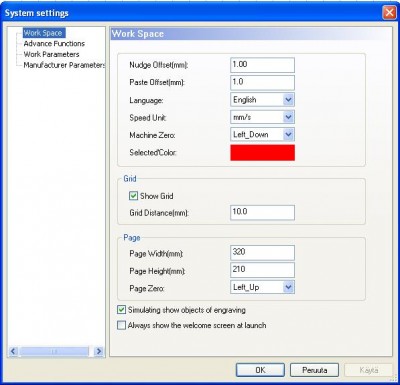Click the Page Width input field
Viewport: 400px width, 385px height.
click(x=262, y=253)
